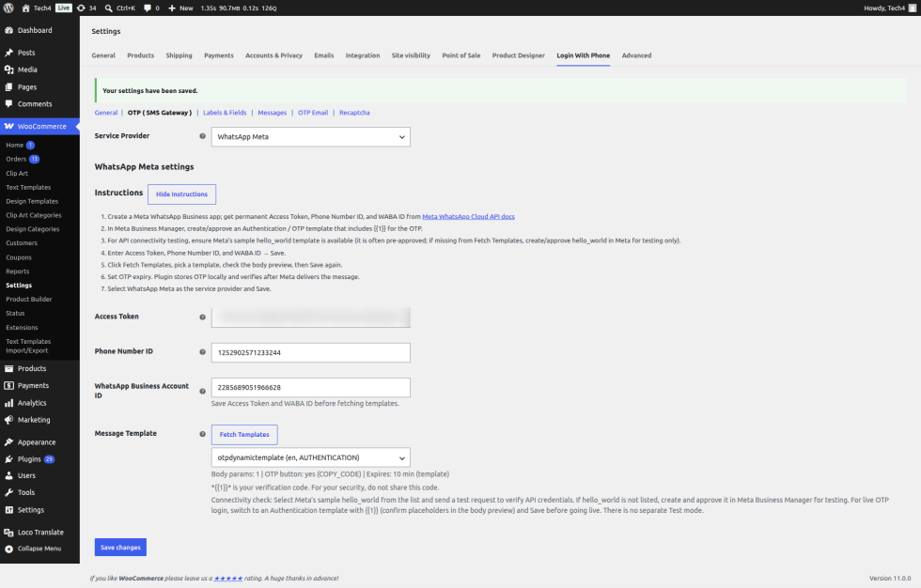Click the updates icon showing 34

click(x=81, y=8)
